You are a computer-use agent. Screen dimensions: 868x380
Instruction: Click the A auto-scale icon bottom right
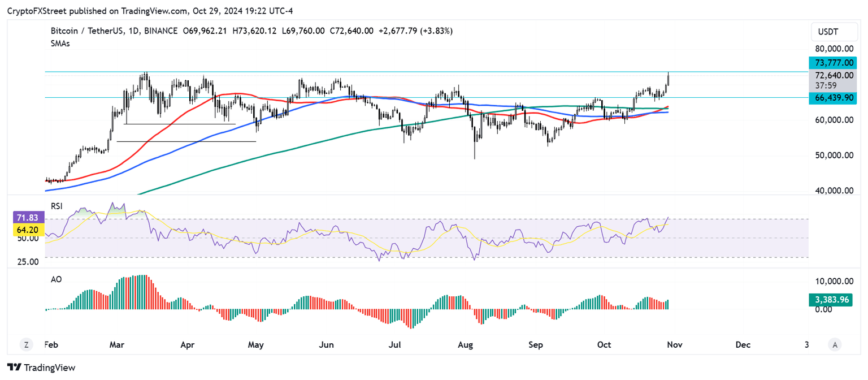pyautogui.click(x=834, y=344)
